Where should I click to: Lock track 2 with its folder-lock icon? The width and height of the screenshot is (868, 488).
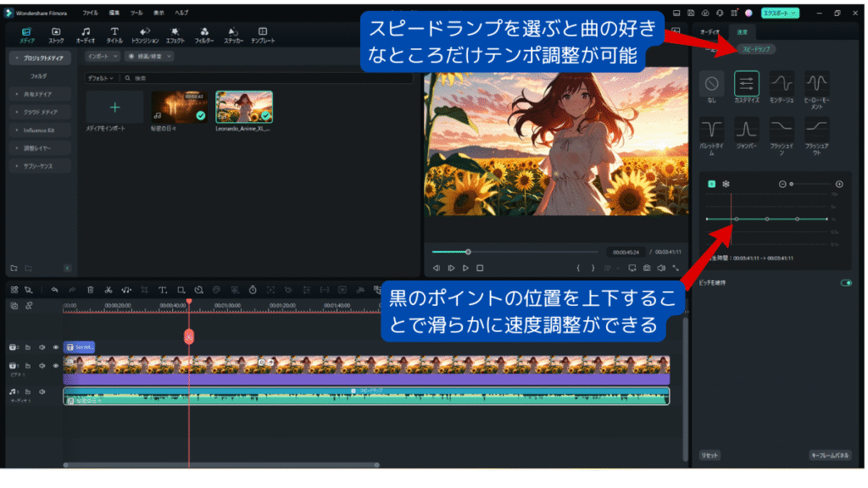tap(28, 347)
